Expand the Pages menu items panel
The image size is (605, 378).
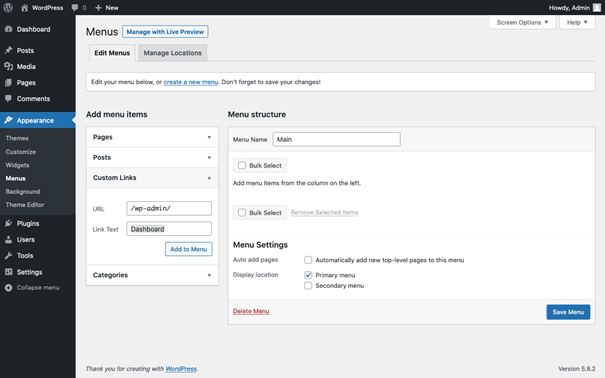click(152, 137)
